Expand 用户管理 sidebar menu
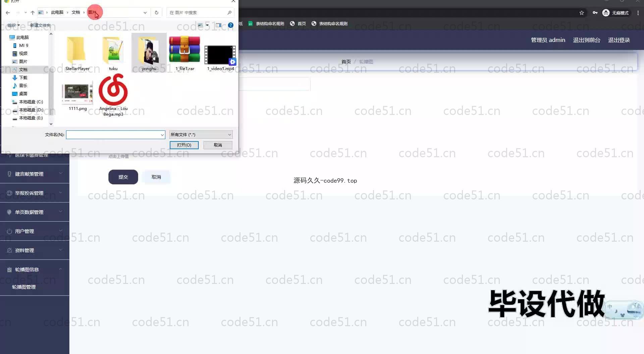This screenshot has width=644, height=354. (35, 231)
